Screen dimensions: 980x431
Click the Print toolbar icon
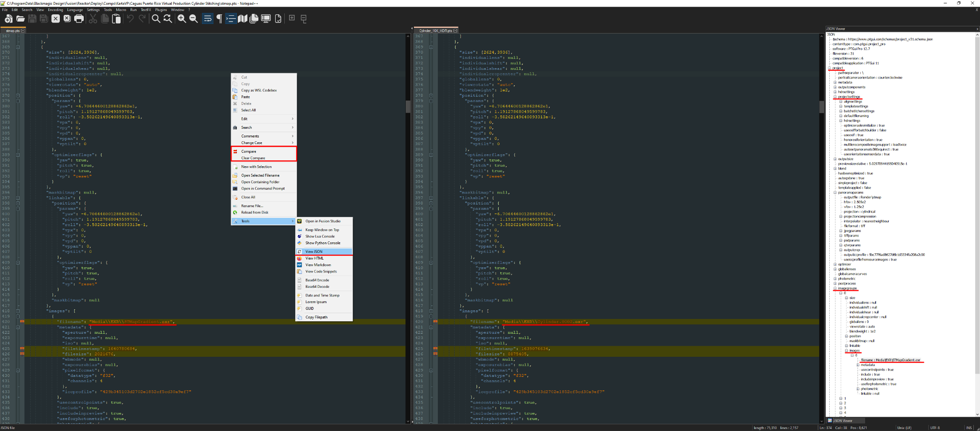point(79,19)
